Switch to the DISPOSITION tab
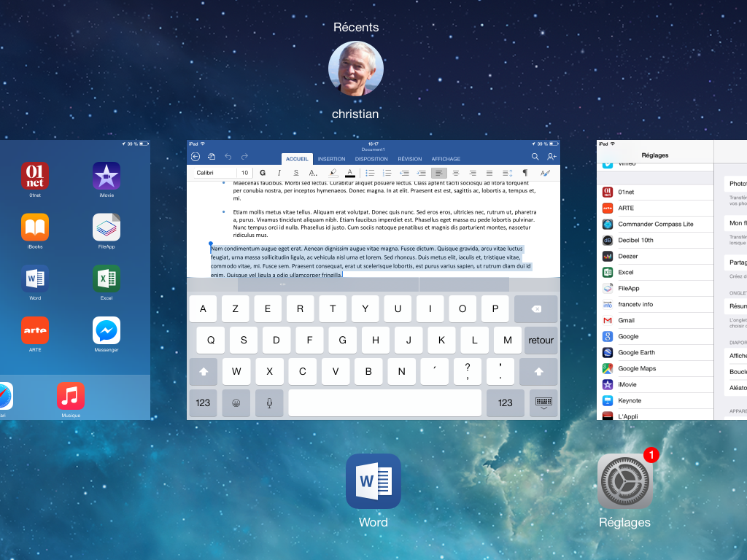Viewport: 747px width, 560px height. coord(371,159)
